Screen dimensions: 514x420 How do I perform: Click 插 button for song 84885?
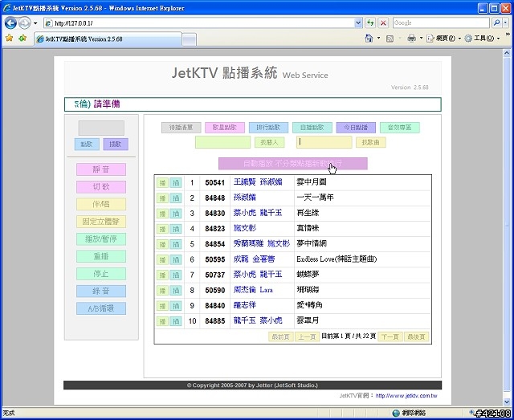176,321
